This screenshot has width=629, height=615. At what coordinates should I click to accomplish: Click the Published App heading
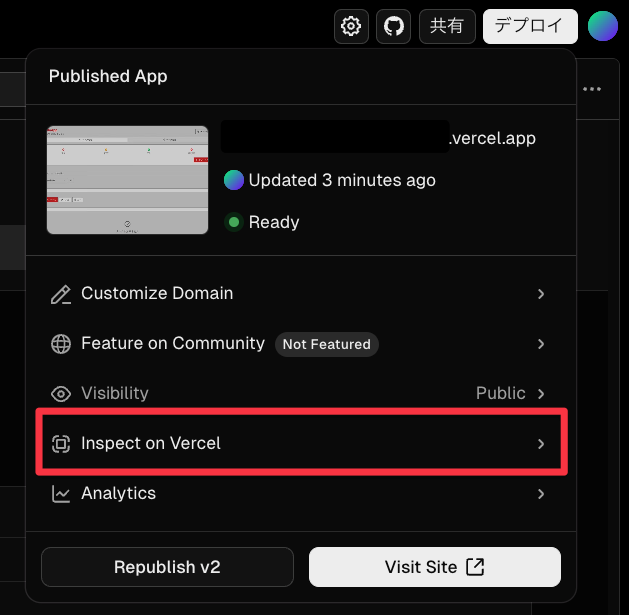[x=108, y=76]
